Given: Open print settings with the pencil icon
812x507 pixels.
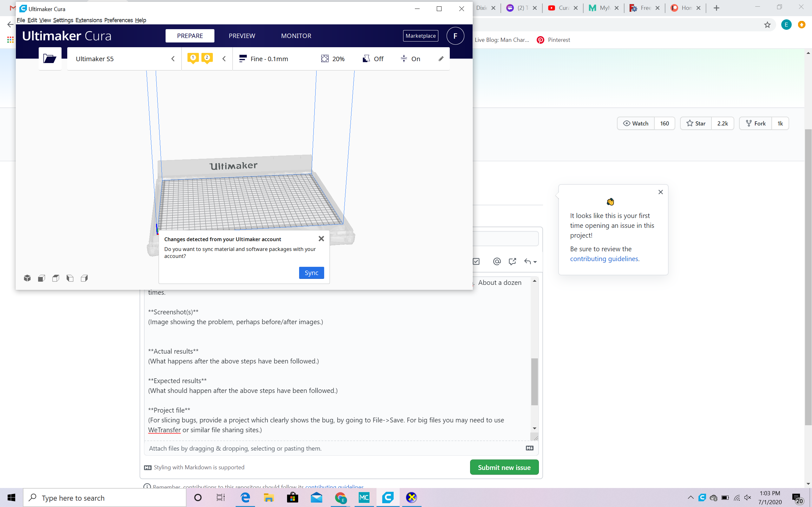Looking at the screenshot, I should [x=441, y=59].
